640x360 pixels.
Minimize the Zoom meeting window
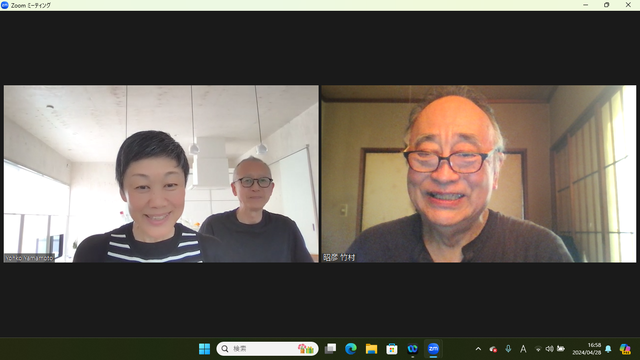point(586,5)
